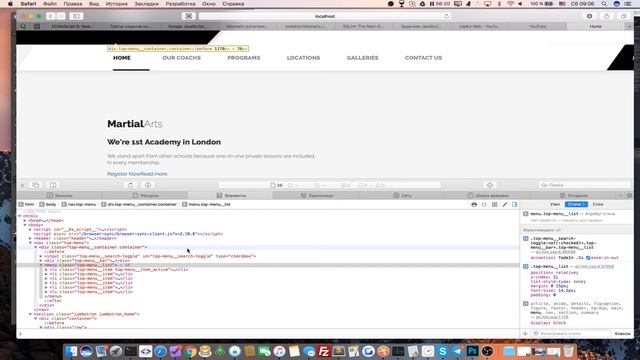Image resolution: width=640 pixels, height=360 pixels.
Task: Dock the Web Inspector to the side
Action: (x=53, y=185)
